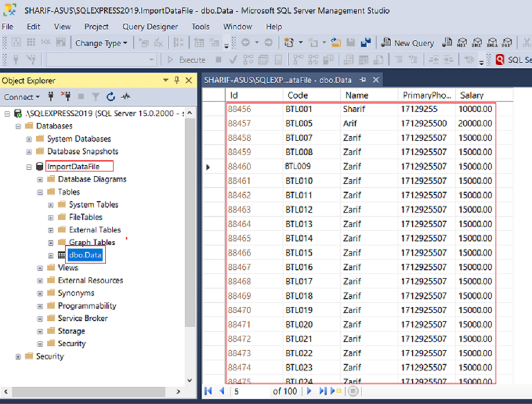Viewport: 532px width, 404px height.
Task: Expand the Programmability folder
Action: [x=40, y=306]
